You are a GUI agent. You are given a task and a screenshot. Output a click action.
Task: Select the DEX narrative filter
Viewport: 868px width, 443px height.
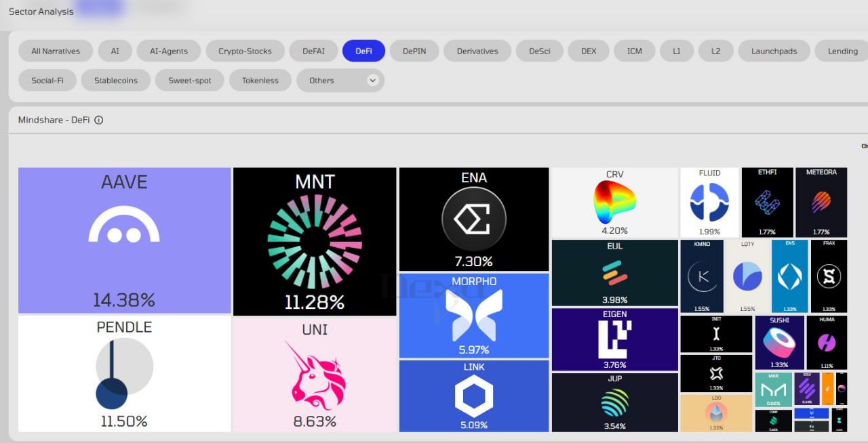tap(589, 51)
